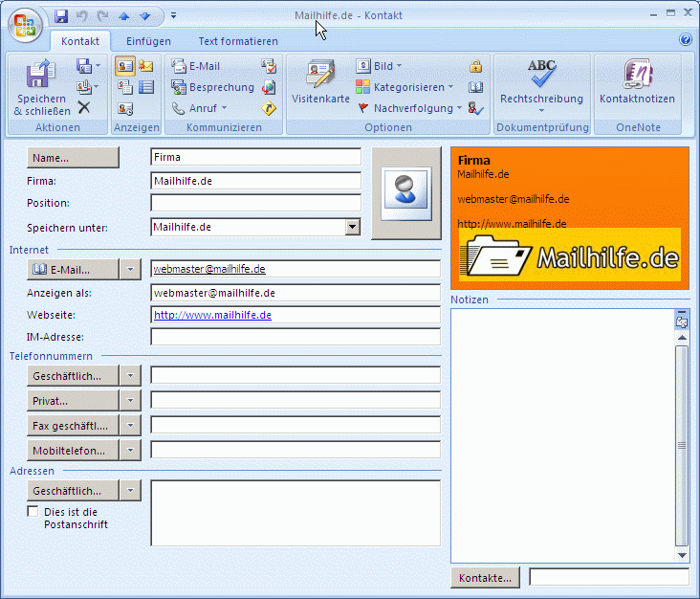Image resolution: width=700 pixels, height=599 pixels.
Task: Click the orange Mailhilfe.de business card preview
Action: click(x=570, y=218)
